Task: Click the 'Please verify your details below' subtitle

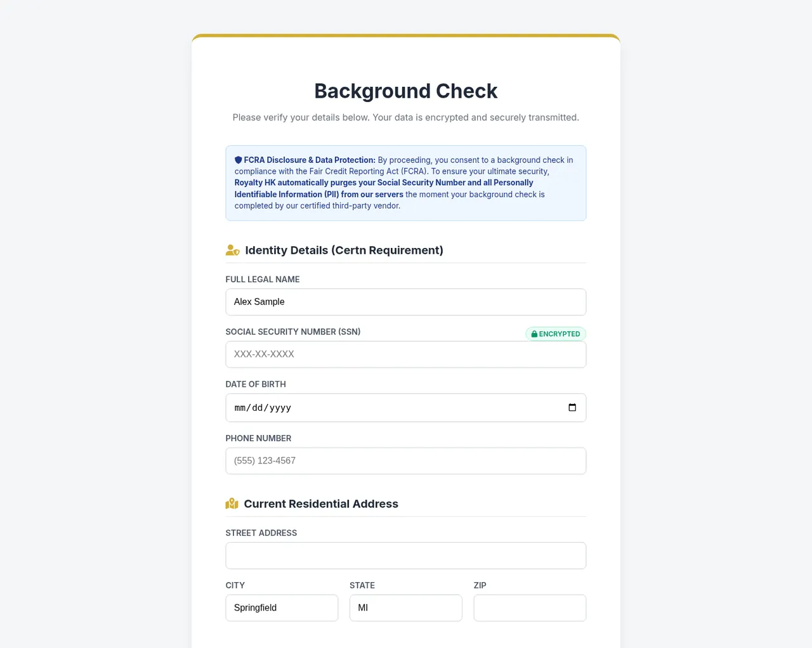Action: coord(406,117)
